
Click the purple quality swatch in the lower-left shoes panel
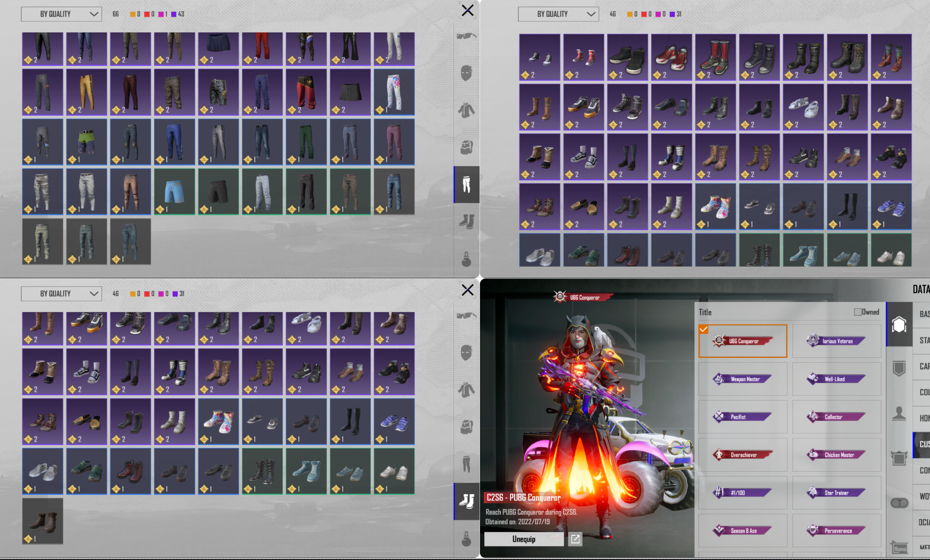coord(175,294)
